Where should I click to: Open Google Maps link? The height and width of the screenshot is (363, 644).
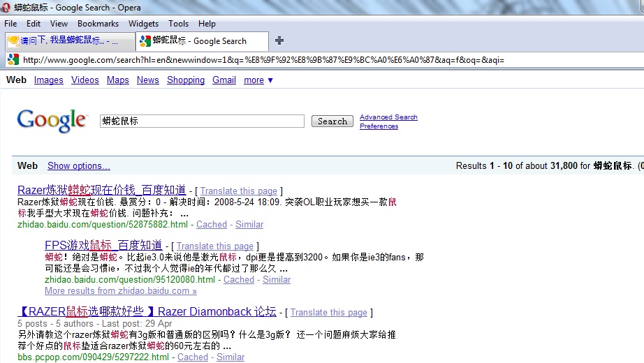pyautogui.click(x=118, y=80)
